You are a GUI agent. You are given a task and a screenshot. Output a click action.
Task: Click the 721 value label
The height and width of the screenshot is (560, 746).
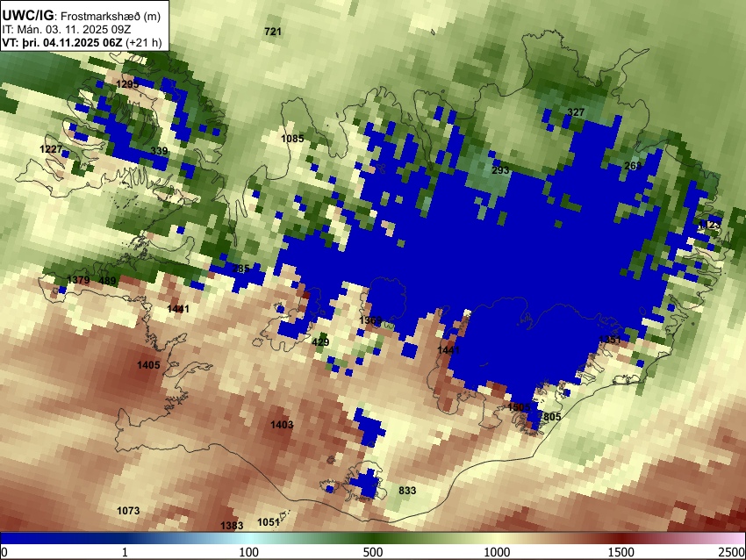click(x=273, y=32)
